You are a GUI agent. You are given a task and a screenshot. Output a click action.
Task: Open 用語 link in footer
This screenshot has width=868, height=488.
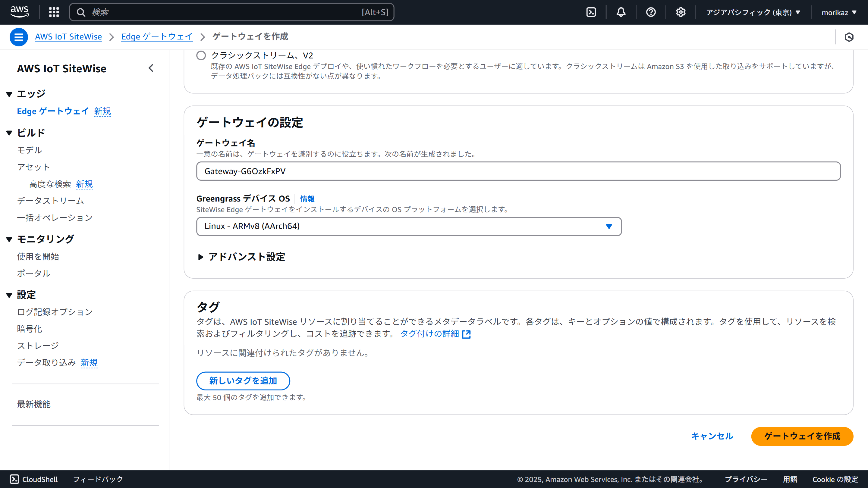(790, 479)
